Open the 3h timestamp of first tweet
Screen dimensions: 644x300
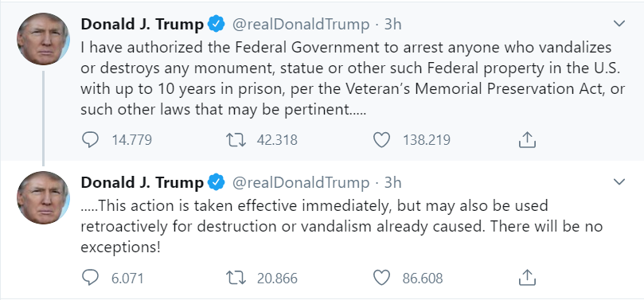pyautogui.click(x=392, y=25)
